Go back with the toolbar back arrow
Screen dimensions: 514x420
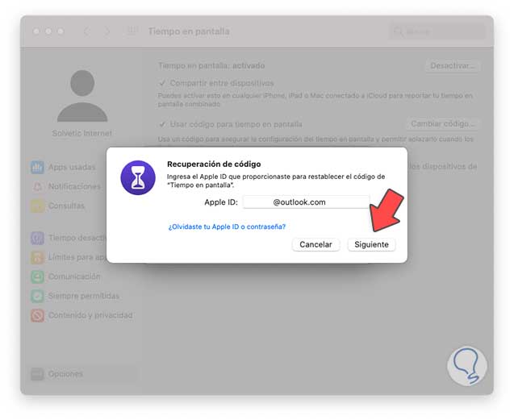[x=86, y=31]
